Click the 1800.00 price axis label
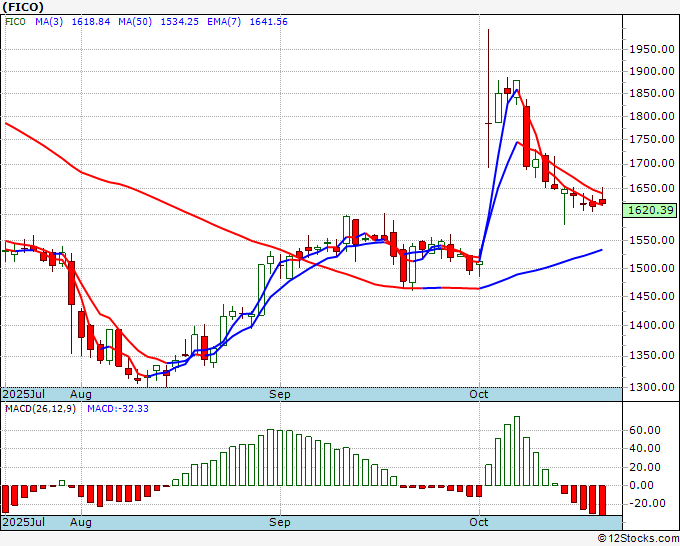Viewport: 680px width, 546px height. (x=652, y=116)
